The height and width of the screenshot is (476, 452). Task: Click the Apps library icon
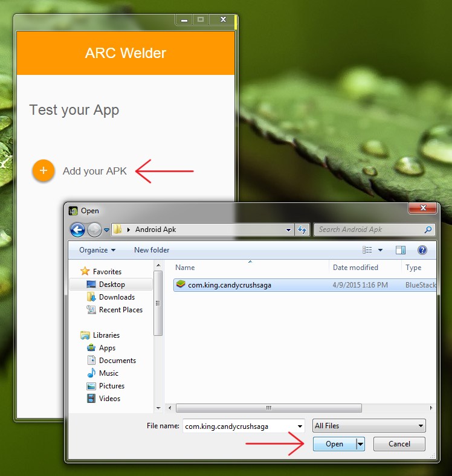coord(91,347)
